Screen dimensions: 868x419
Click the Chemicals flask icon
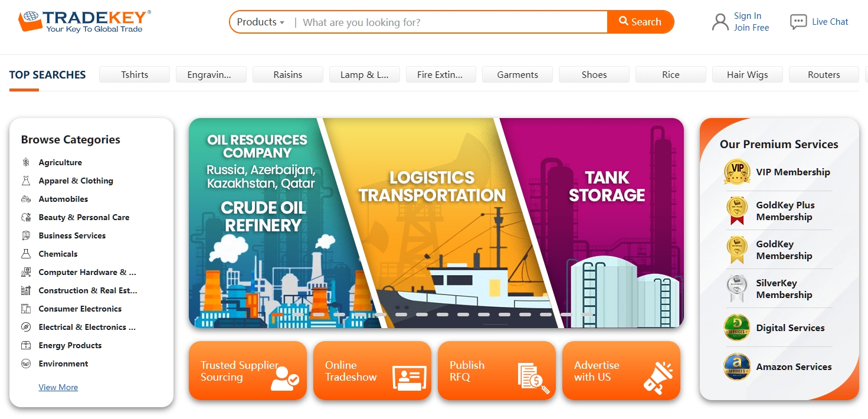click(x=26, y=254)
